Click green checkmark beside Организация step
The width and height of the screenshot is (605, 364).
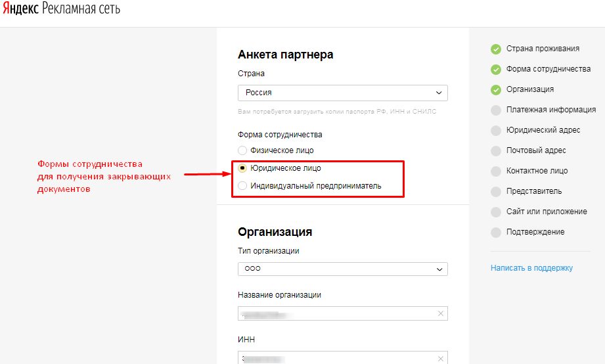(x=495, y=89)
